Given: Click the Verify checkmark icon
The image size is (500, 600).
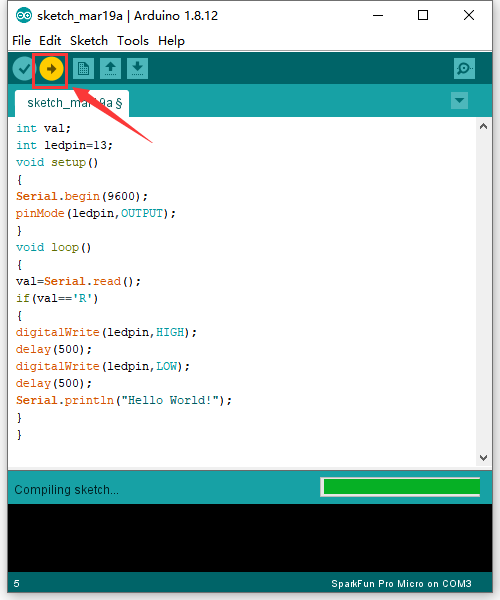Looking at the screenshot, I should click(x=24, y=69).
